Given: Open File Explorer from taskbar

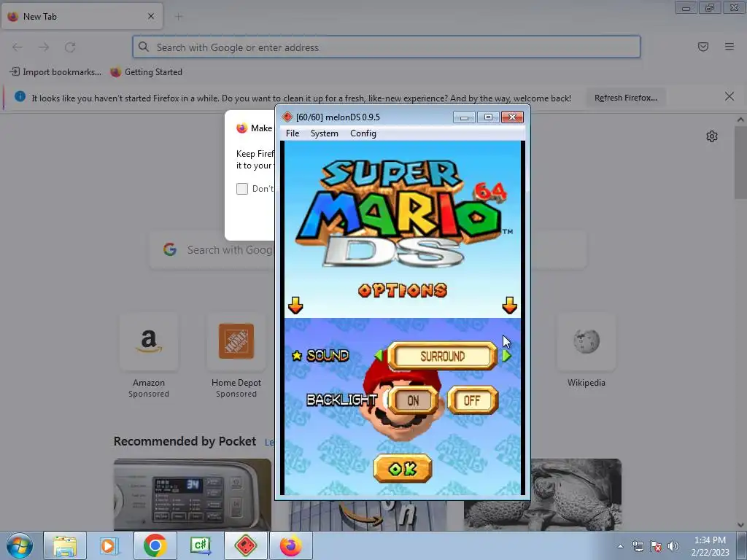Looking at the screenshot, I should (65, 545).
